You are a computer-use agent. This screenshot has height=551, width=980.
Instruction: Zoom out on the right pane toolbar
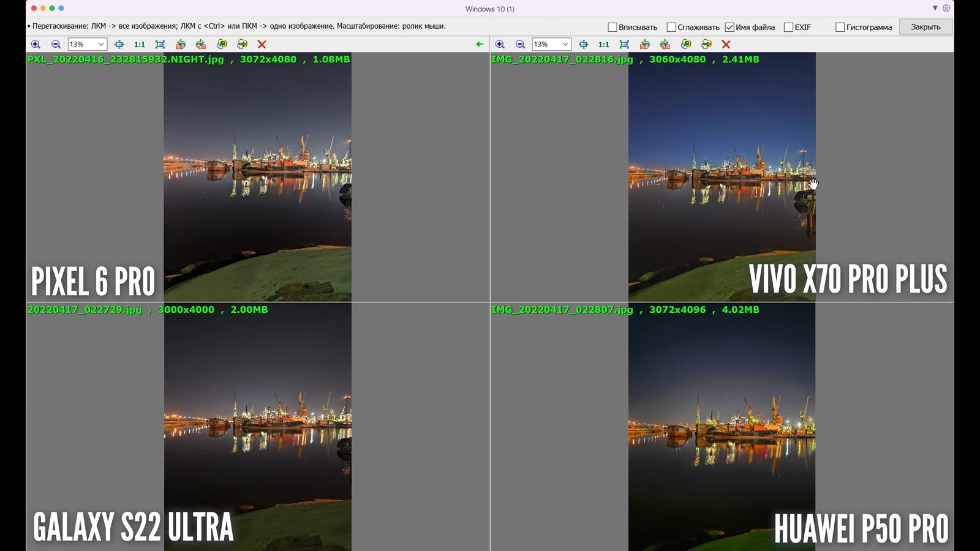(520, 44)
